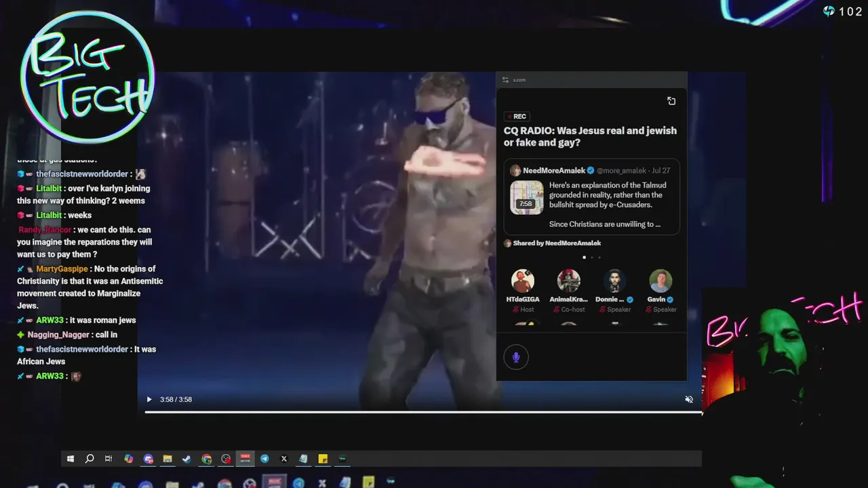Click NeedMoreAmalek's verified checkmark badge

591,171
